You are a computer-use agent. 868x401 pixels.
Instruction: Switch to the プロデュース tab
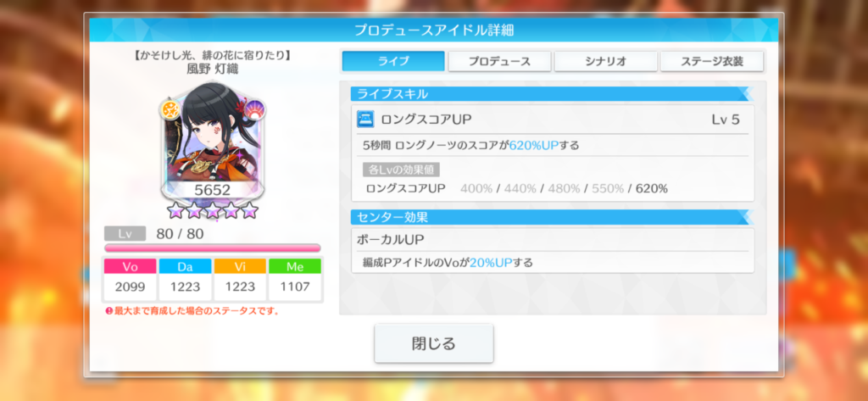[x=499, y=62]
